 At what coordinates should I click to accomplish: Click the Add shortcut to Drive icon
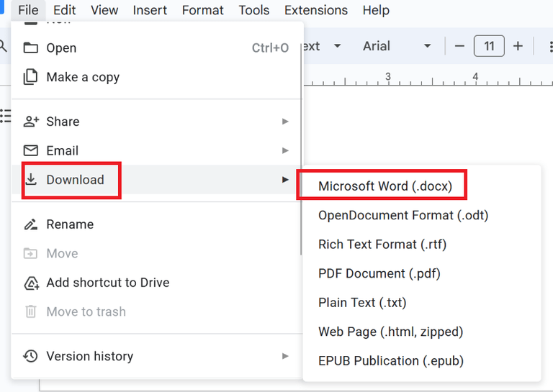pos(30,283)
